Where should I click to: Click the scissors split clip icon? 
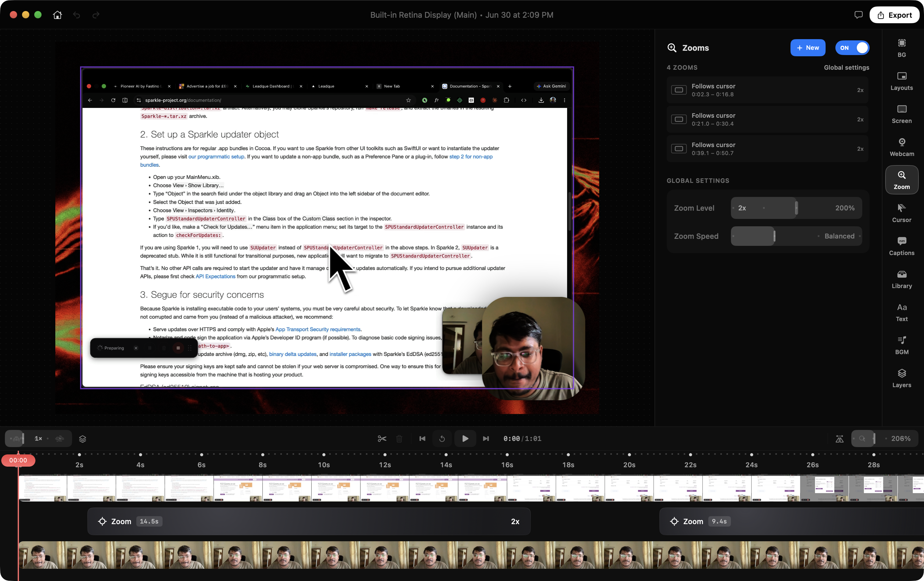(x=382, y=439)
